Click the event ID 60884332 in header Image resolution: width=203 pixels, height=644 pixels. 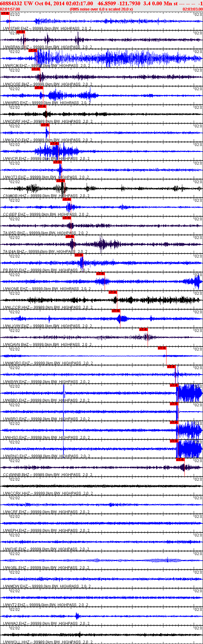[x=11, y=3]
